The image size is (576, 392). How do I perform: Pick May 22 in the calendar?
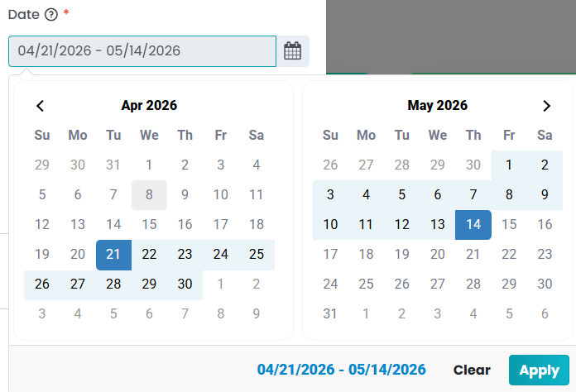pos(509,255)
